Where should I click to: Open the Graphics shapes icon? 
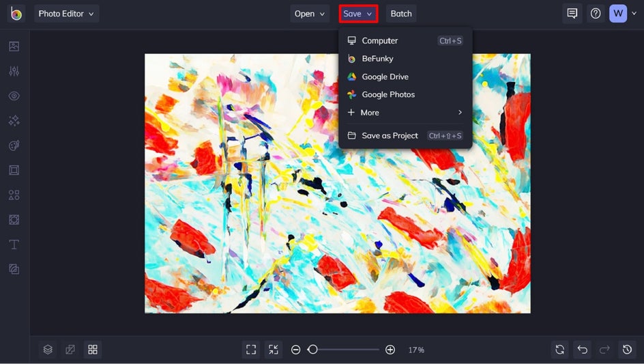click(x=14, y=195)
